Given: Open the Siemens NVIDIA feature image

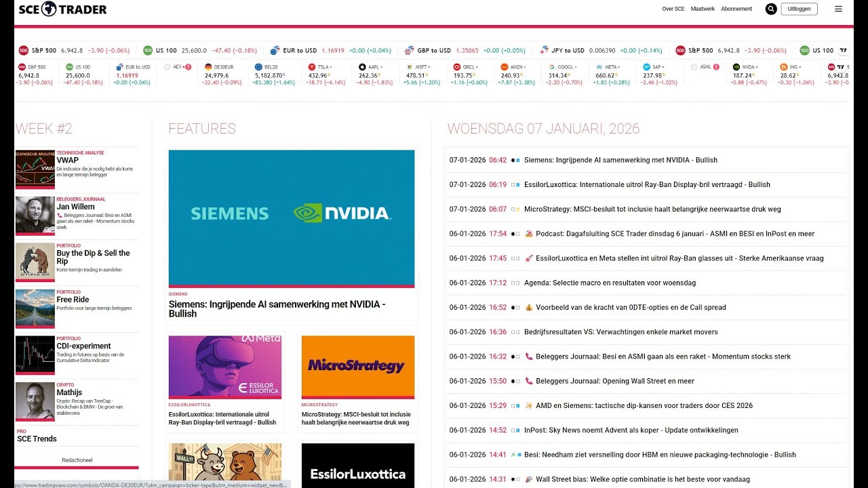Looking at the screenshot, I should coord(292,218).
